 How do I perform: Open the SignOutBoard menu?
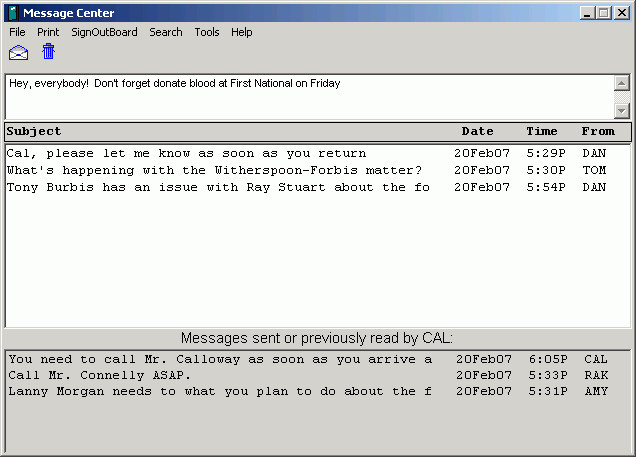click(x=104, y=32)
